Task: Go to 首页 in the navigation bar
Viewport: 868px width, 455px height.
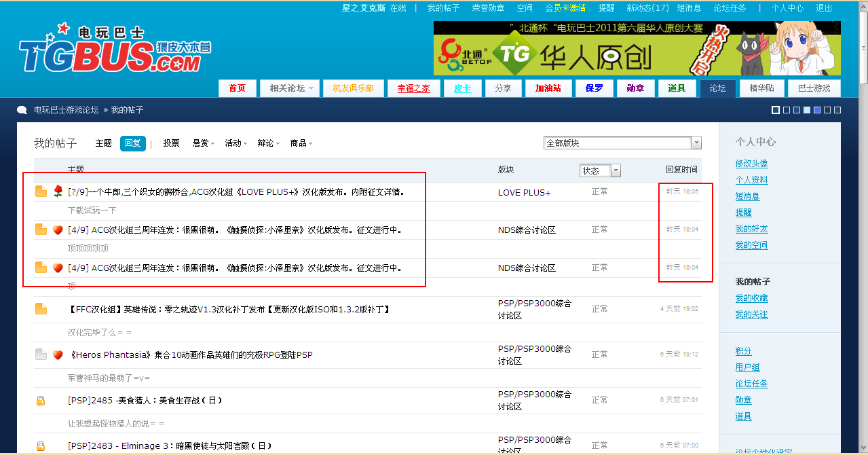Action: pyautogui.click(x=238, y=88)
